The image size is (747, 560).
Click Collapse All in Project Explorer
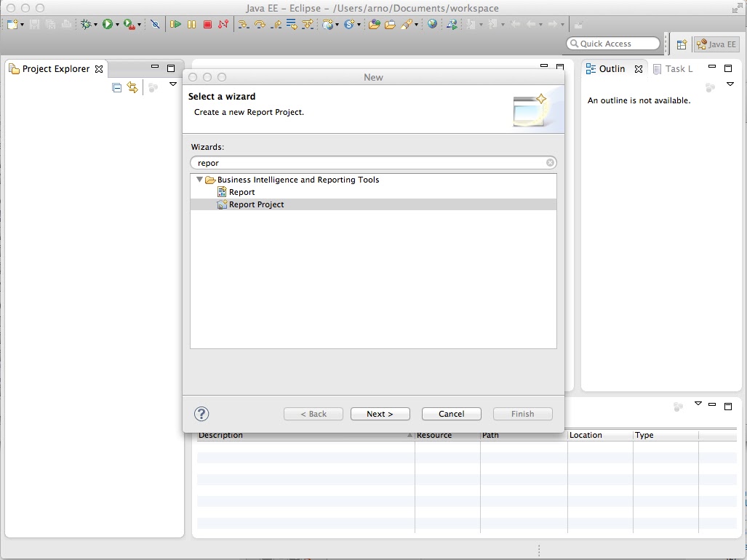[116, 87]
